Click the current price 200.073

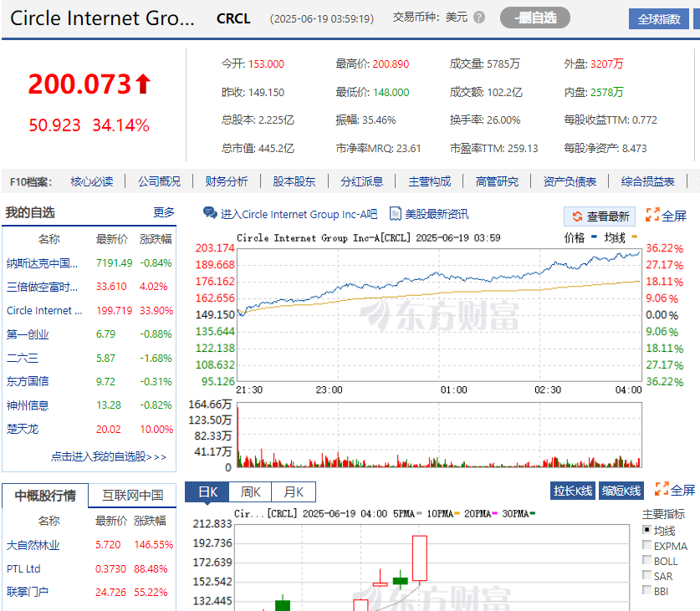(x=79, y=84)
